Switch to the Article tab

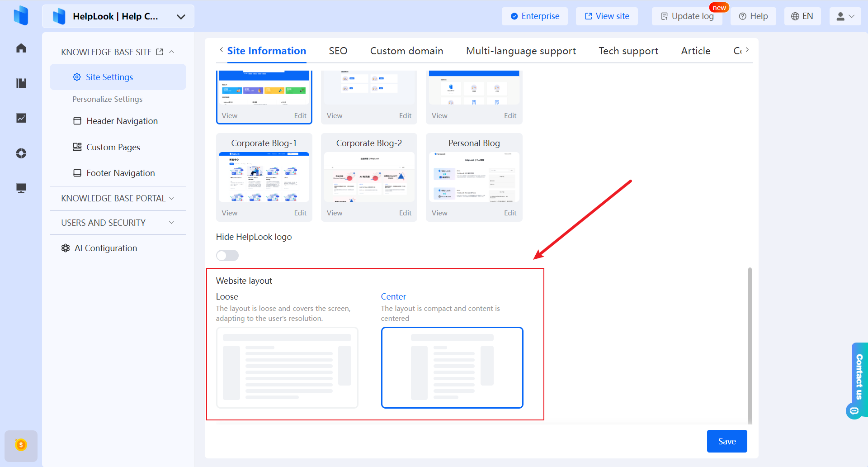pos(696,51)
